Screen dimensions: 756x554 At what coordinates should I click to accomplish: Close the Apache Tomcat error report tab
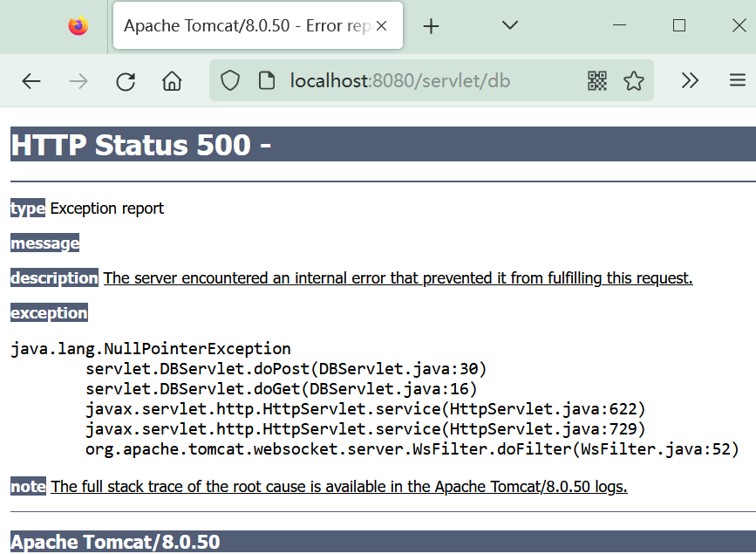[381, 26]
